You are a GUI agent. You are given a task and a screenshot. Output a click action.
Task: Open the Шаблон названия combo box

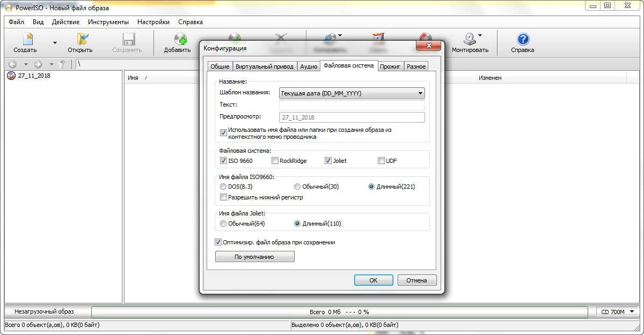pyautogui.click(x=352, y=93)
